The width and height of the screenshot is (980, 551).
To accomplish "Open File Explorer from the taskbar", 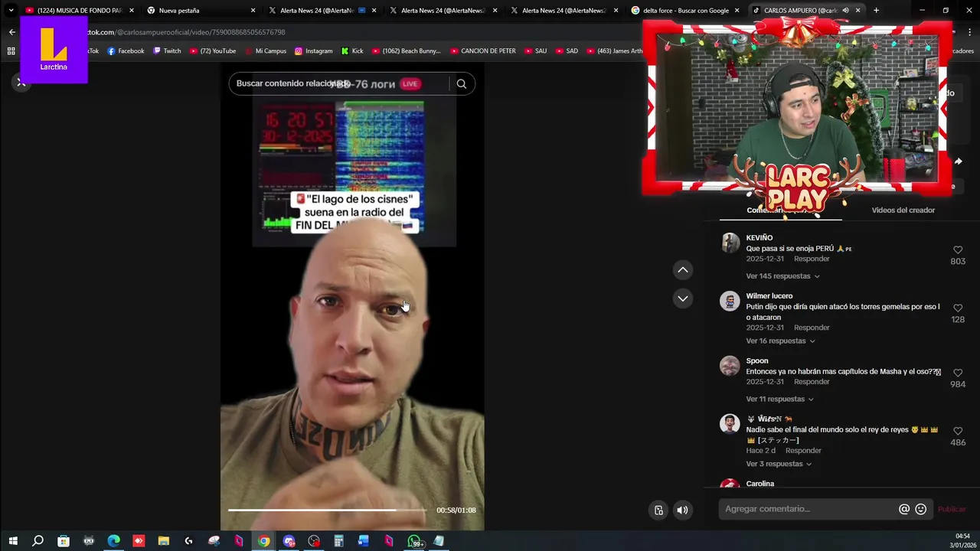I will [x=163, y=541].
